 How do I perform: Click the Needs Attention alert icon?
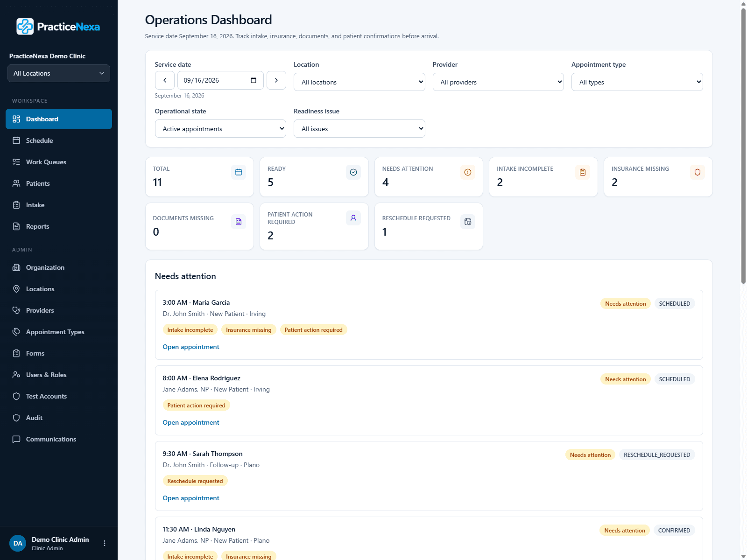click(x=468, y=172)
